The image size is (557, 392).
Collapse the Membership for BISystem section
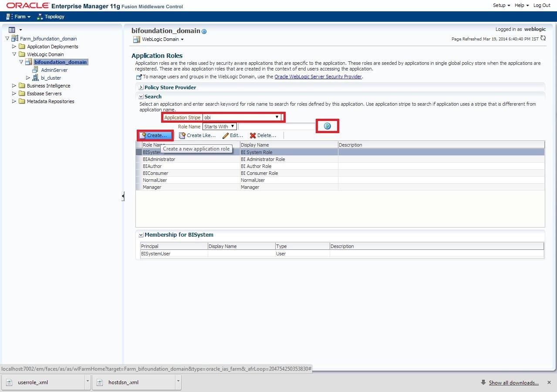(141, 235)
